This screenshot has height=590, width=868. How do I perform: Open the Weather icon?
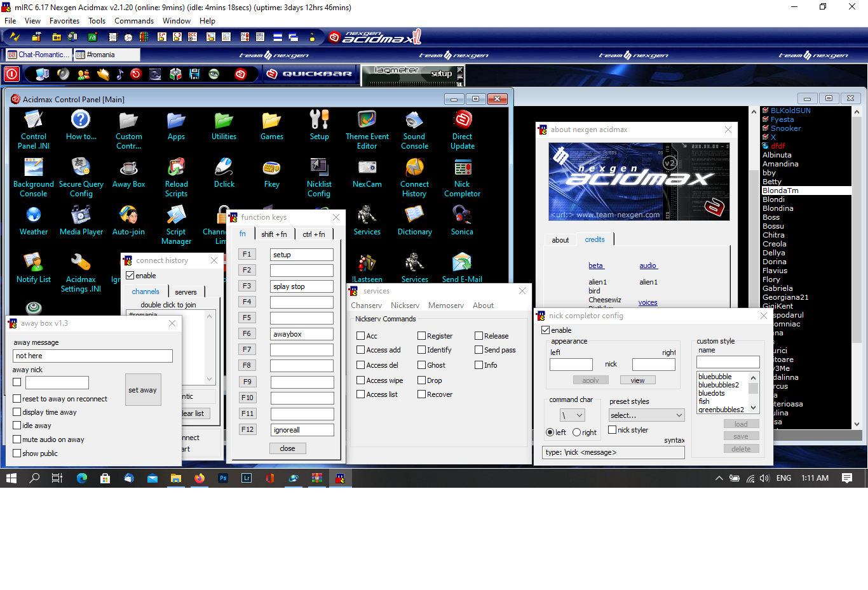pyautogui.click(x=34, y=220)
